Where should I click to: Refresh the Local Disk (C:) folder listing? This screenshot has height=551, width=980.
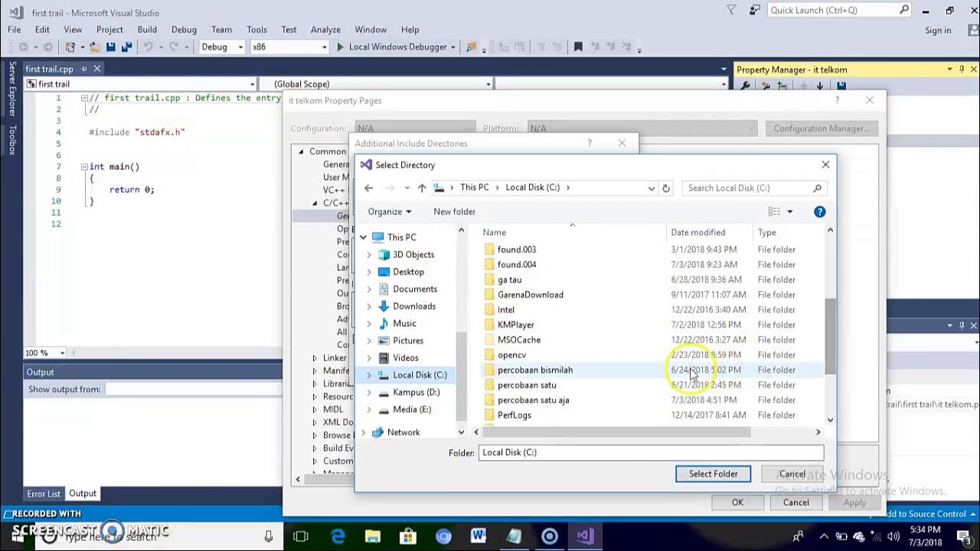[x=666, y=187]
